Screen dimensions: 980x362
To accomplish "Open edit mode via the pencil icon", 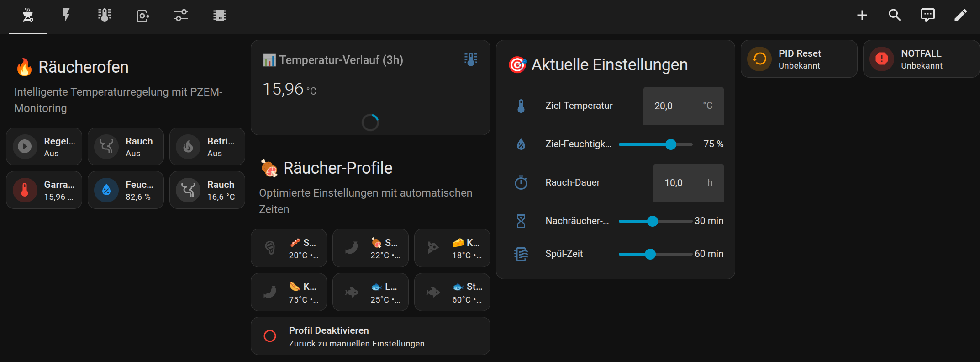I will tap(961, 15).
